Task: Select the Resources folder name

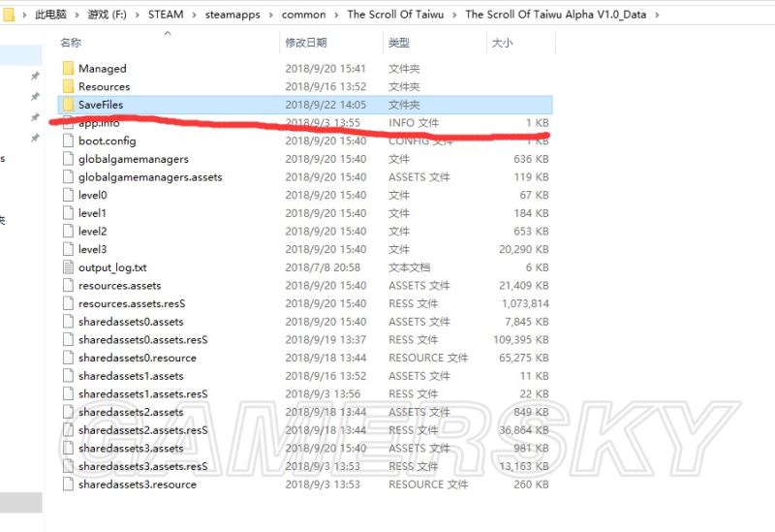Action: (x=105, y=86)
